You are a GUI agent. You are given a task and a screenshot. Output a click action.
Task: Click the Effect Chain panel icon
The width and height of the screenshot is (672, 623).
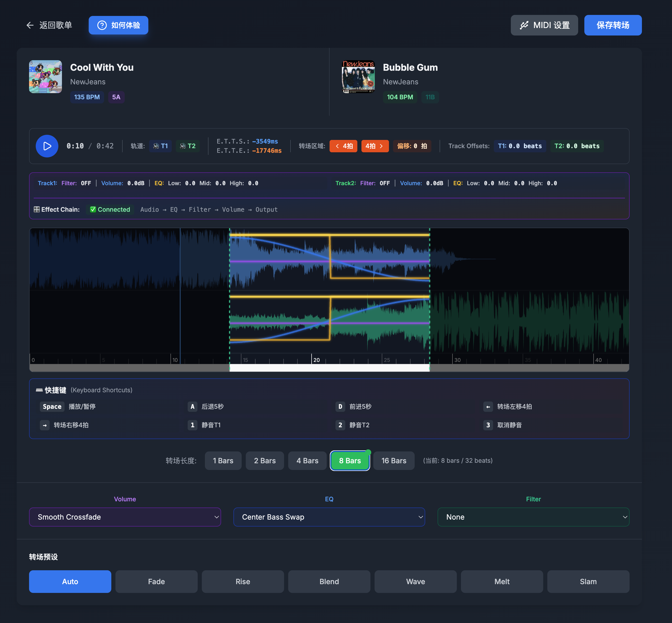click(37, 209)
